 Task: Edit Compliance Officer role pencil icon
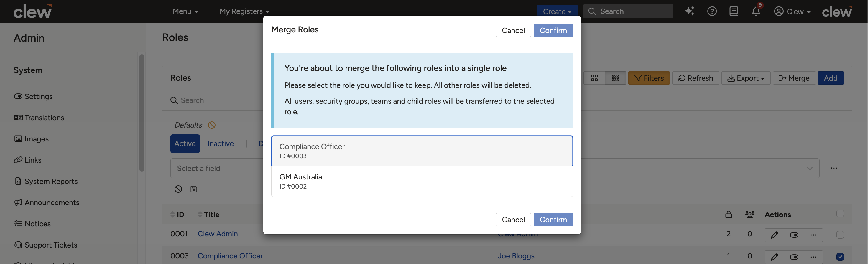774,257
